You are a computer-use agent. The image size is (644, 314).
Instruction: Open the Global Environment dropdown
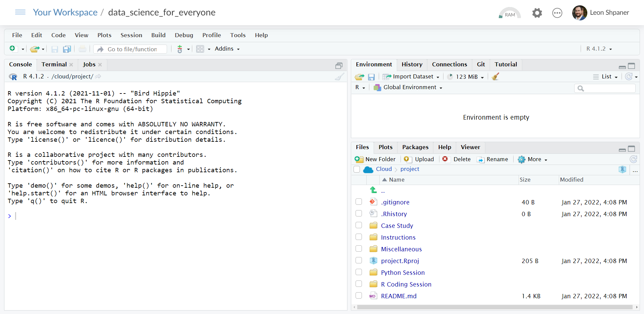(408, 87)
